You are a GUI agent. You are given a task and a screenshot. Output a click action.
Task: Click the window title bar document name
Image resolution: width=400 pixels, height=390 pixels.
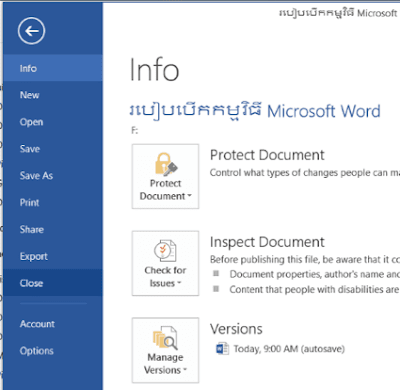(338, 13)
